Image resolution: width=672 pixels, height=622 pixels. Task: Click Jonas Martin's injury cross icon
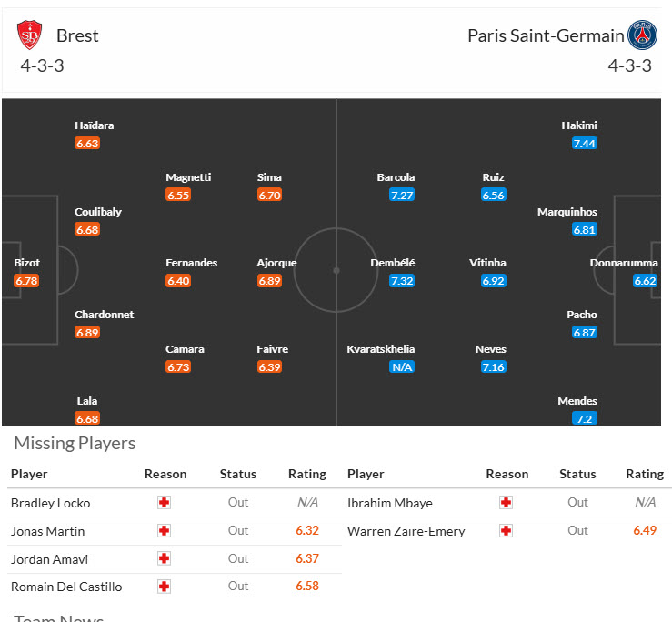(165, 530)
